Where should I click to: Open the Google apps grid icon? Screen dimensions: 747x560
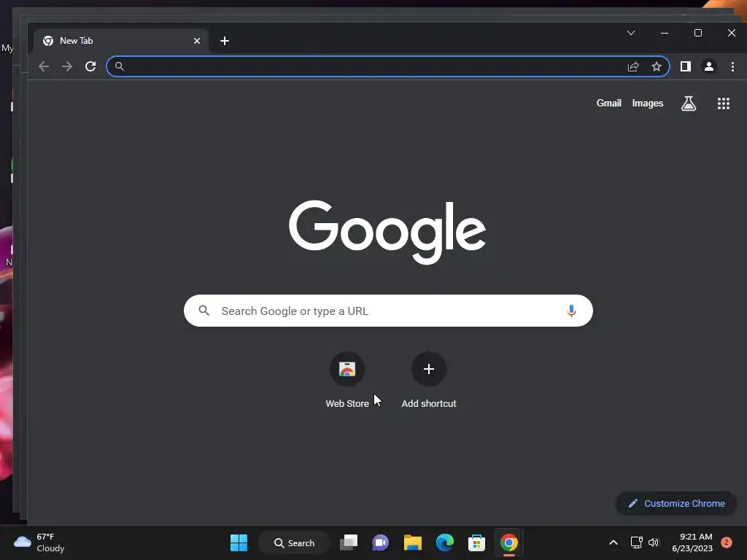724,104
